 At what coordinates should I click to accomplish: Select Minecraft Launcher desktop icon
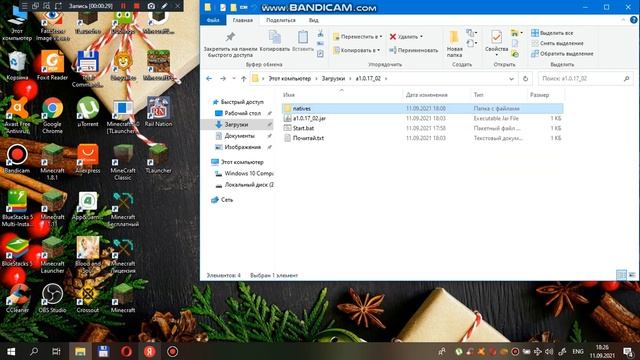tap(52, 255)
